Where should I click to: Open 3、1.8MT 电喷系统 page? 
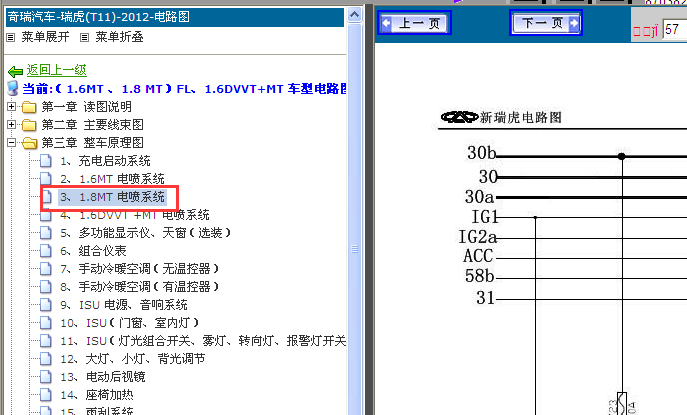112,197
